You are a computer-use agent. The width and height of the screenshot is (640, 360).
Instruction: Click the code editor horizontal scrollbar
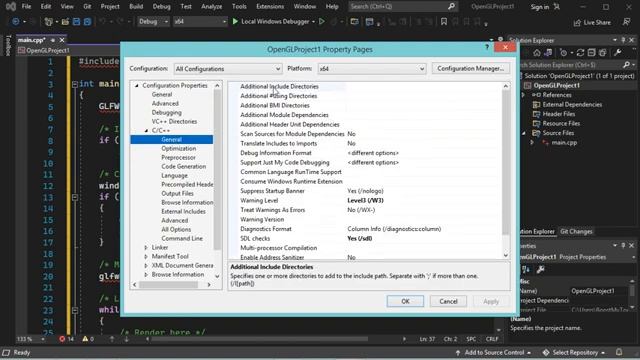coord(260,339)
